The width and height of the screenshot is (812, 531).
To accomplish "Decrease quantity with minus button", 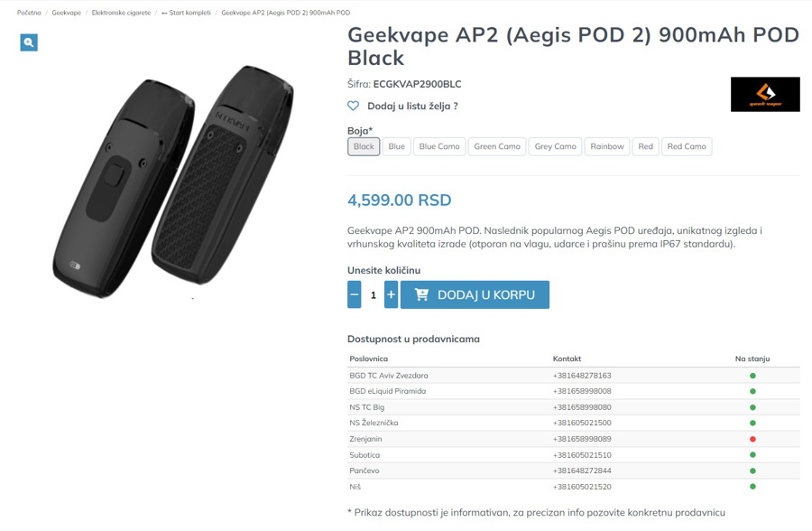I will point(355,294).
